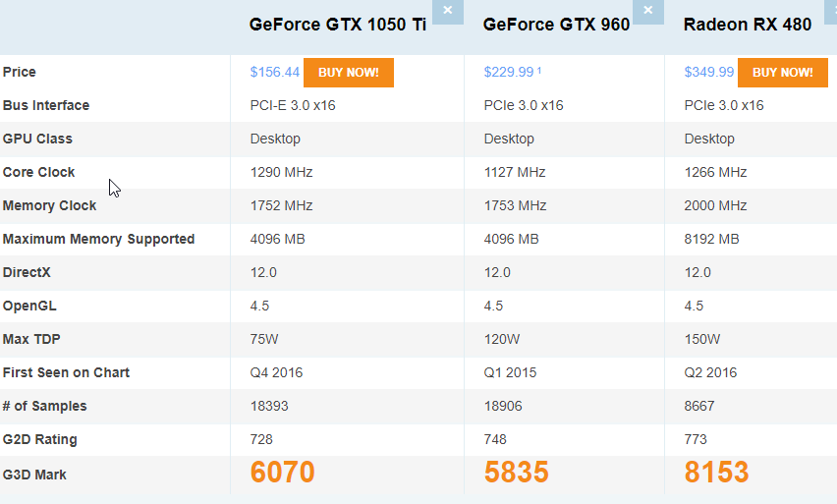Remove Radeon RX 480 column via X
Viewport: 837px width, 504px height.
pos(831,11)
